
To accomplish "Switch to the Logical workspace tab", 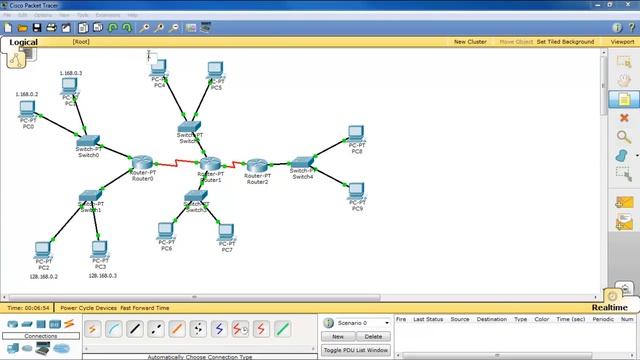I will [x=23, y=42].
